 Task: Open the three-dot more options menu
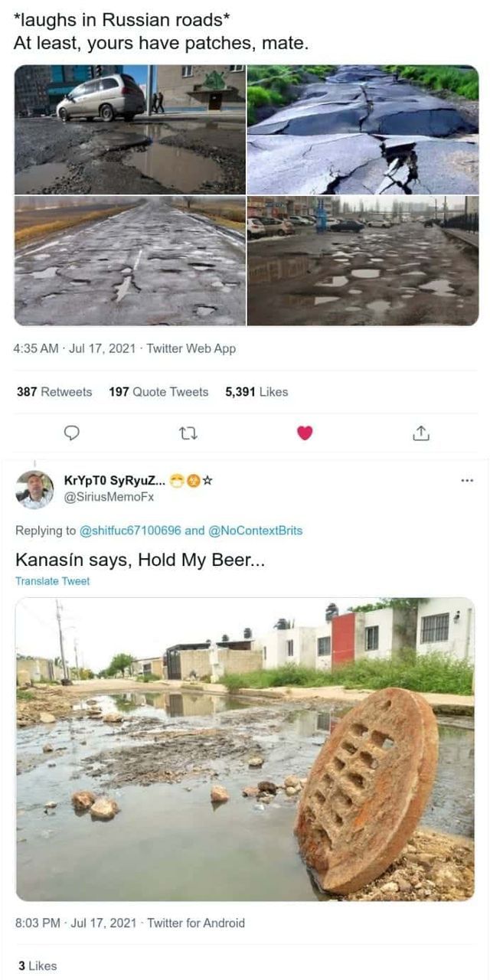[467, 481]
